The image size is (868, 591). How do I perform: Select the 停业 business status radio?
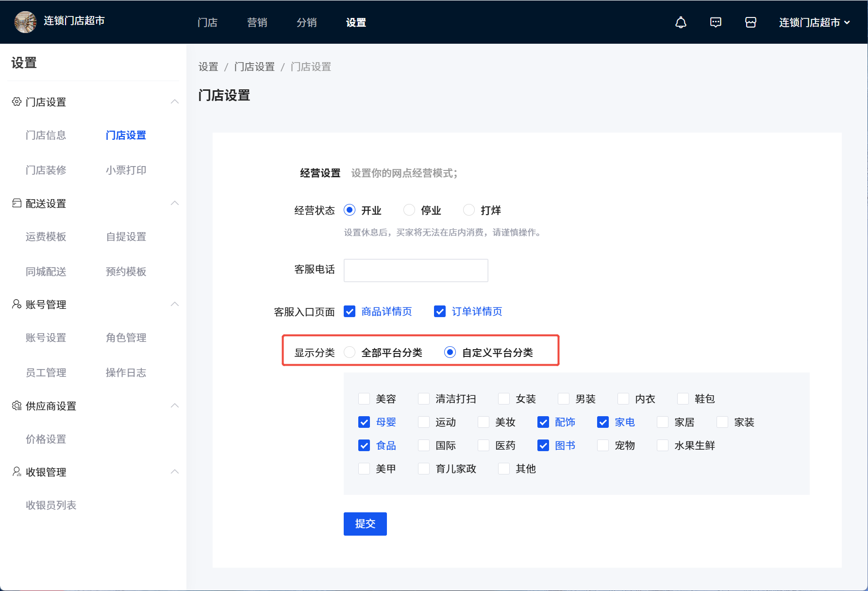pos(409,210)
